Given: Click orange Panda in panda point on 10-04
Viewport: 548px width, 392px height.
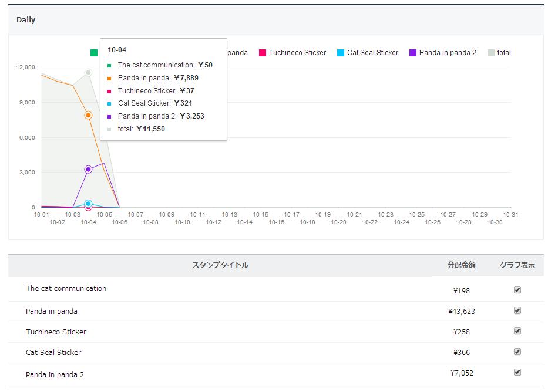Looking at the screenshot, I should 88,115.
